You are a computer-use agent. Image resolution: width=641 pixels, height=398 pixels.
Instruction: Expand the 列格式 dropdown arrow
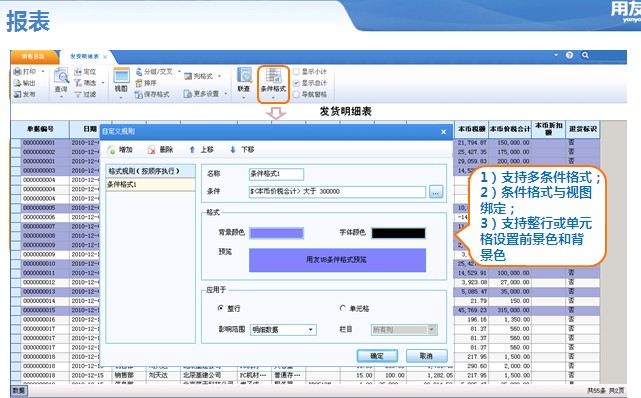pyautogui.click(x=220, y=76)
